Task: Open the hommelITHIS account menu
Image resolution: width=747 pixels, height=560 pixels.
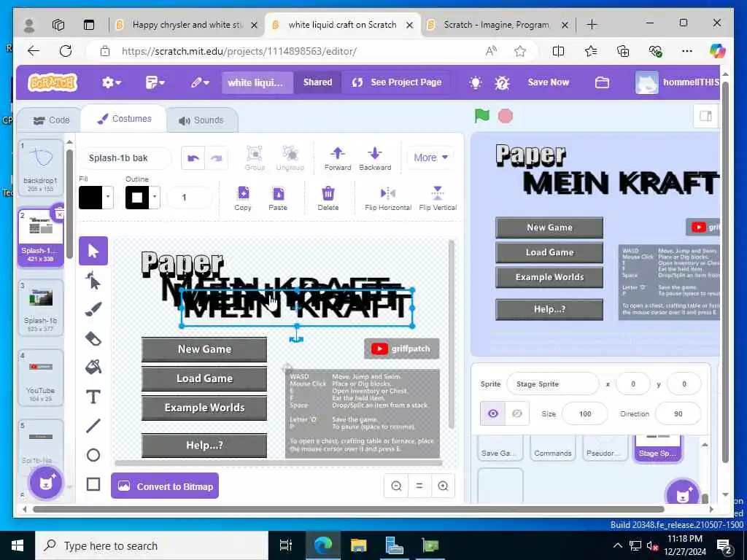Action: point(677,82)
